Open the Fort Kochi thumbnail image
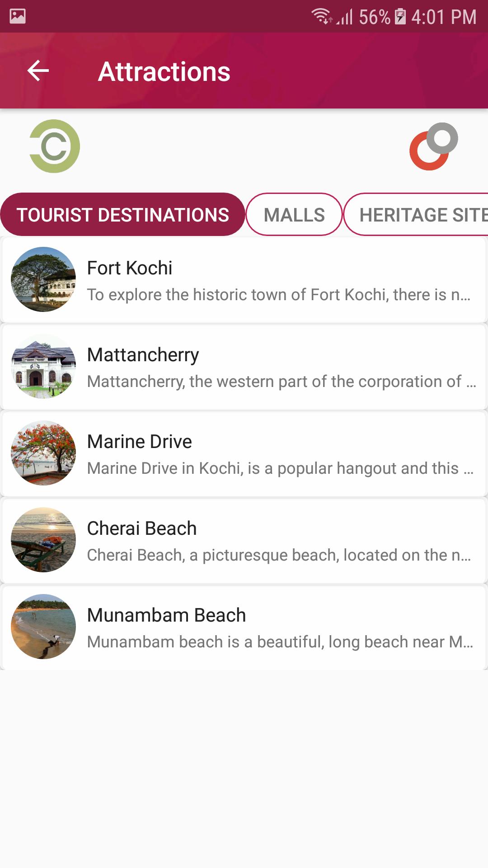The image size is (488, 868). 43,279
